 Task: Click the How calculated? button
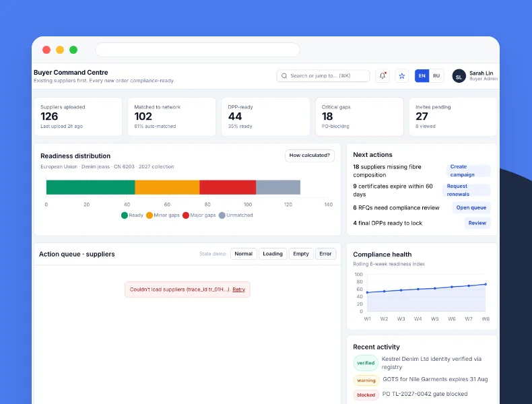coord(309,156)
